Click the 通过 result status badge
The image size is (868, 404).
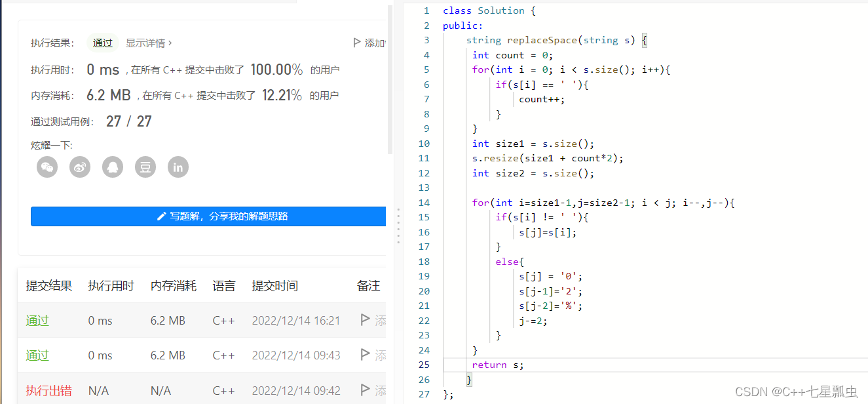(103, 43)
